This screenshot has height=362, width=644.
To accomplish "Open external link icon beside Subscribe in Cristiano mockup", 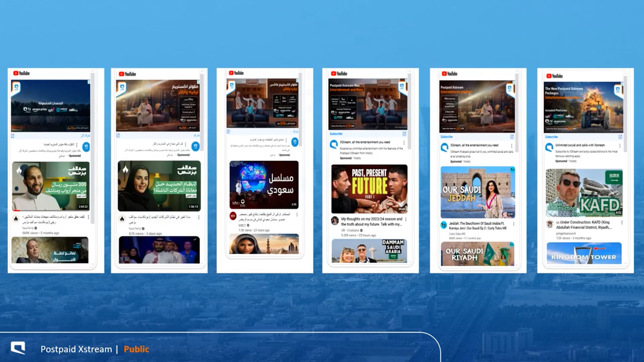I will (x=404, y=134).
